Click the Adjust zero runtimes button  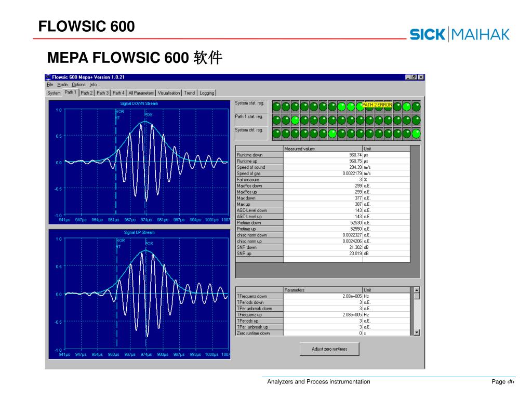point(329,349)
